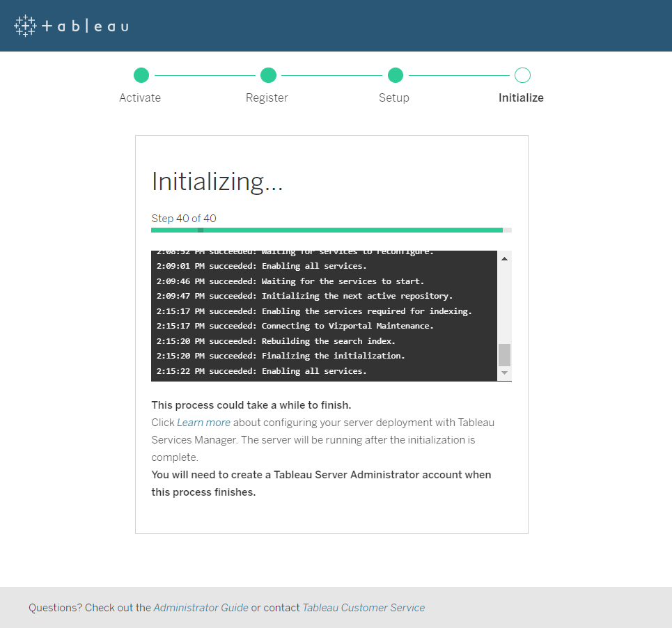Click log line '2:15:22 PM succeeded: Enabling all services.'

point(261,371)
